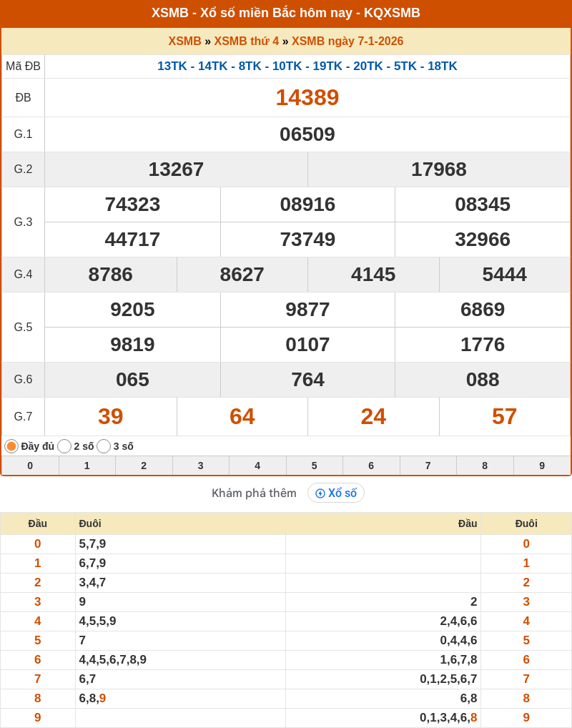
Task: Click the page title XSMB header
Action: 286,13
